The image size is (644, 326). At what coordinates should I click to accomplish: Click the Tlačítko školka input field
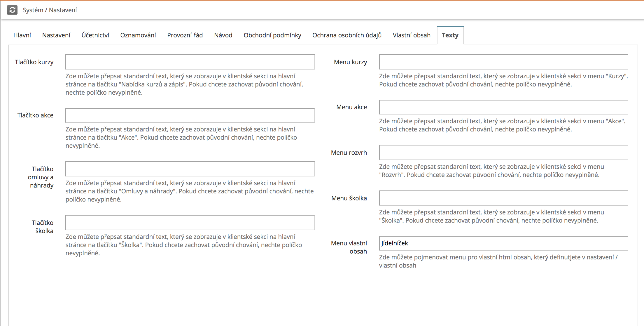pyautogui.click(x=190, y=223)
